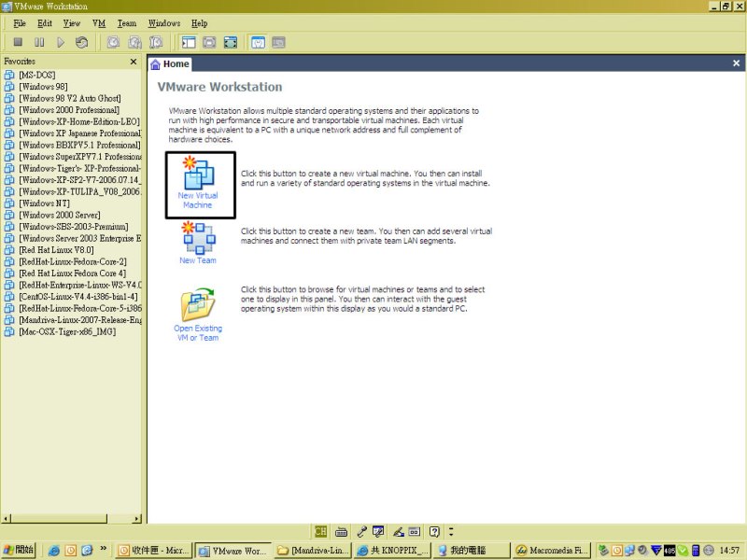Select [RedHat-Enterprise-Linux-WS-V4] favorite
Image resolution: width=747 pixels, height=560 pixels.
[79, 285]
